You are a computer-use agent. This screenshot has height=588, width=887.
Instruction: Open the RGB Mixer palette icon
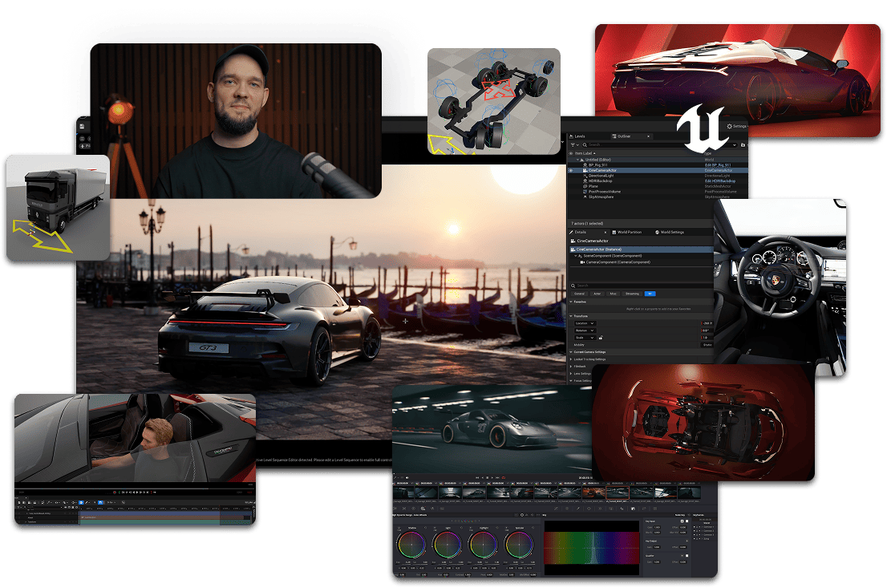[432, 509]
